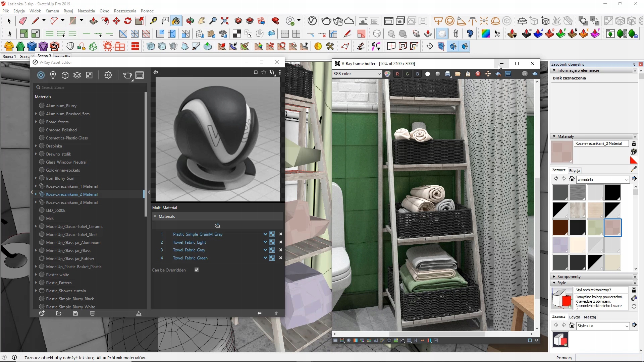This screenshot has width=644, height=362.
Task: Select the dark brown material swatch
Action: (560, 228)
